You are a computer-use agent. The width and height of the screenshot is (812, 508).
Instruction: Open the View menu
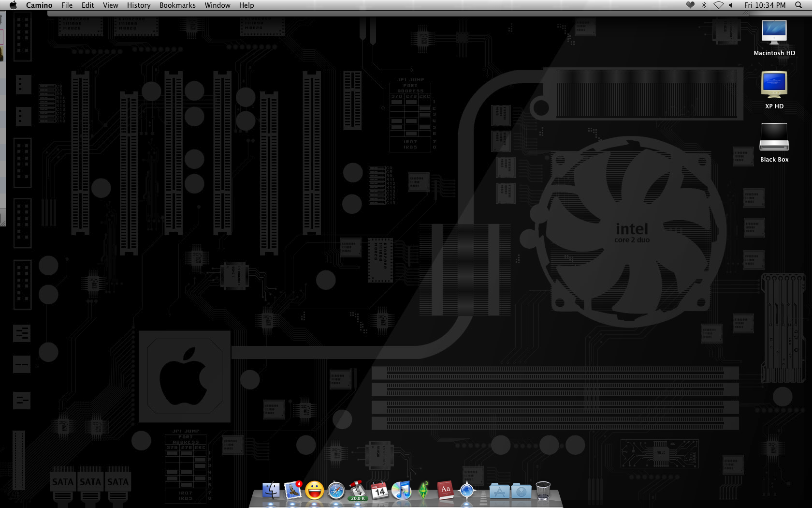click(110, 5)
